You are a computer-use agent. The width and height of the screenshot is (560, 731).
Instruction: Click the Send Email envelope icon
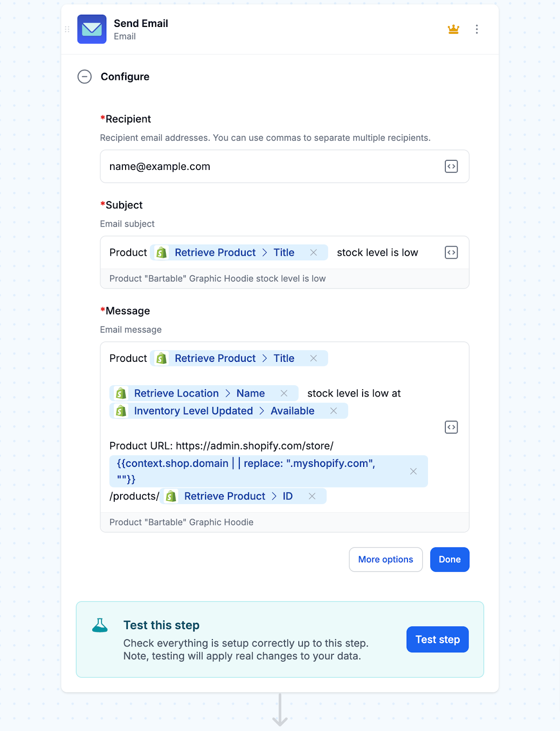[x=92, y=29]
